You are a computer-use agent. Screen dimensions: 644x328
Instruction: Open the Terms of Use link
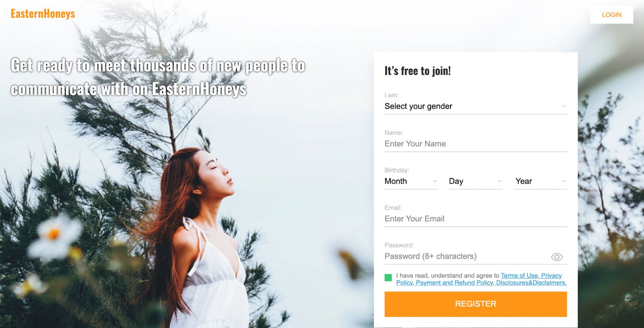coord(519,276)
